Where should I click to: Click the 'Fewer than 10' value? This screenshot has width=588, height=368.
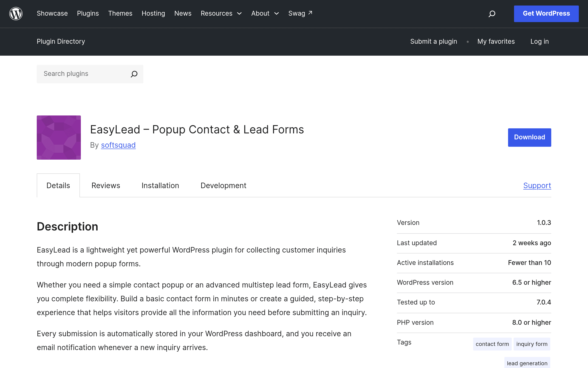pyautogui.click(x=529, y=263)
